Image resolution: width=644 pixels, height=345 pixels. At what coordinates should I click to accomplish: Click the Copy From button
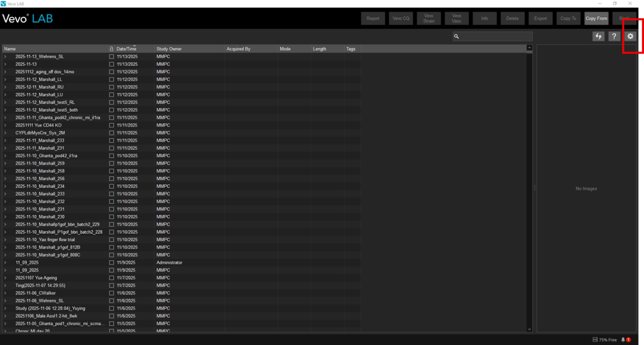point(597,18)
